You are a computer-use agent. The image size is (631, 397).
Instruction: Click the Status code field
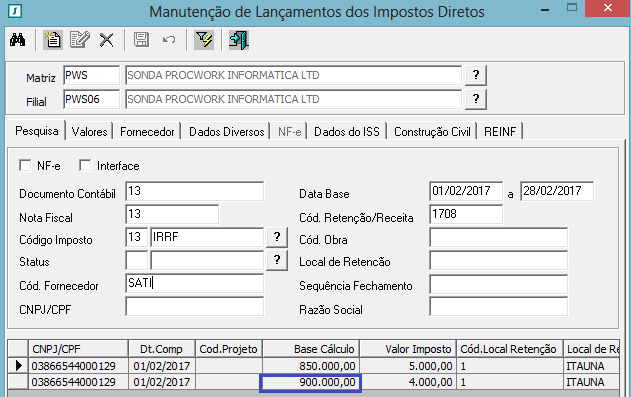coord(136,261)
